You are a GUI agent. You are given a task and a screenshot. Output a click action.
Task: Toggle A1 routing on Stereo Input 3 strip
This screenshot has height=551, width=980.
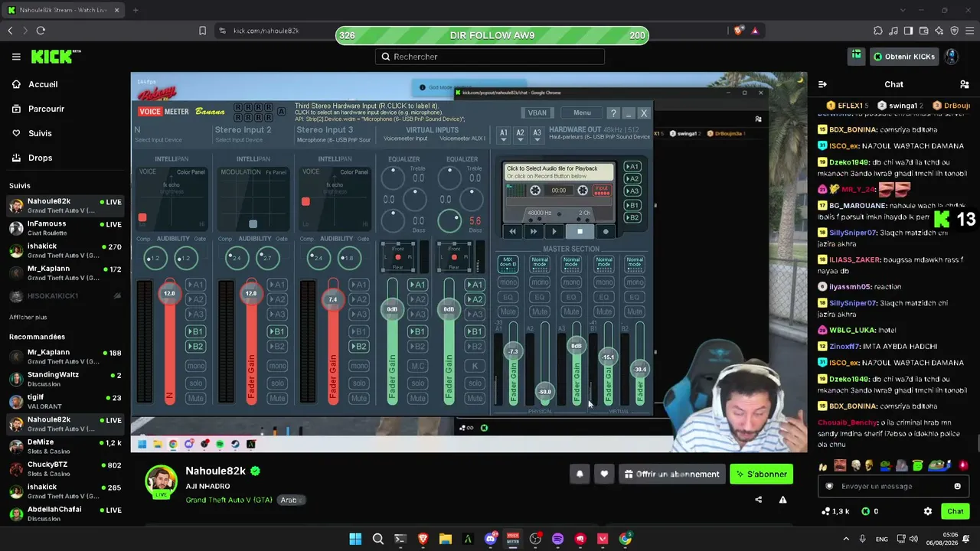point(359,285)
